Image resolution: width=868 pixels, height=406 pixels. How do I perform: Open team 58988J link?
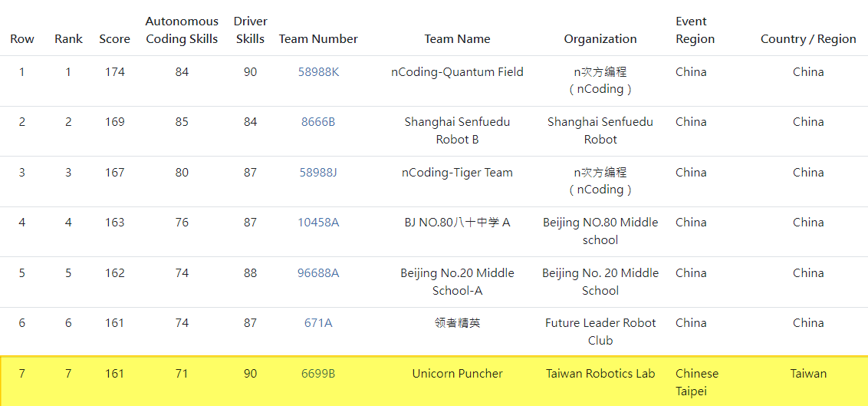318,172
